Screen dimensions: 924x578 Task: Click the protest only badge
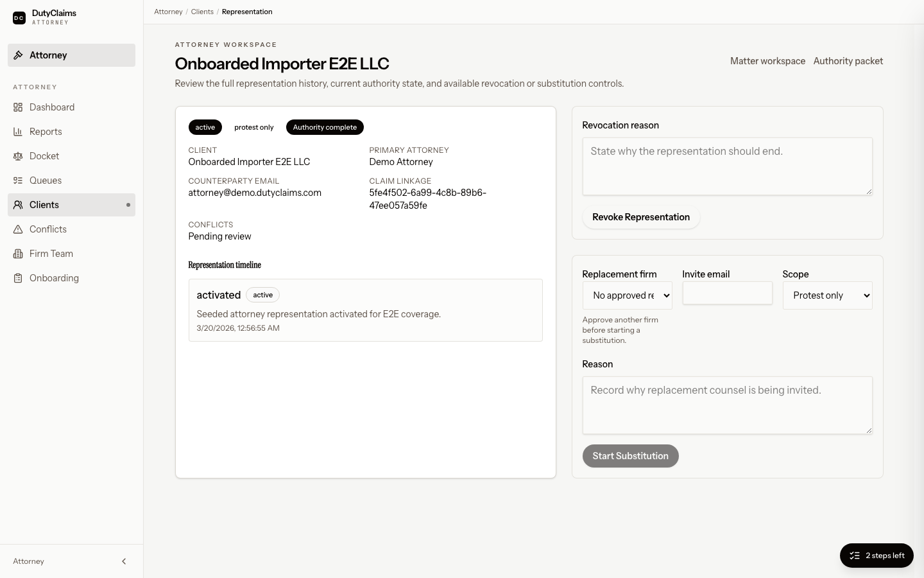click(x=254, y=127)
